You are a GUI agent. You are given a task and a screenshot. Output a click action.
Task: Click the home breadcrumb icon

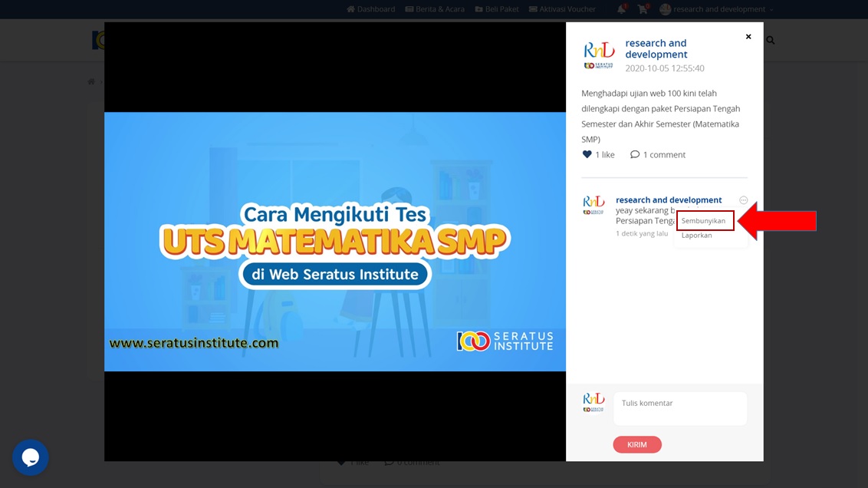tap(90, 81)
